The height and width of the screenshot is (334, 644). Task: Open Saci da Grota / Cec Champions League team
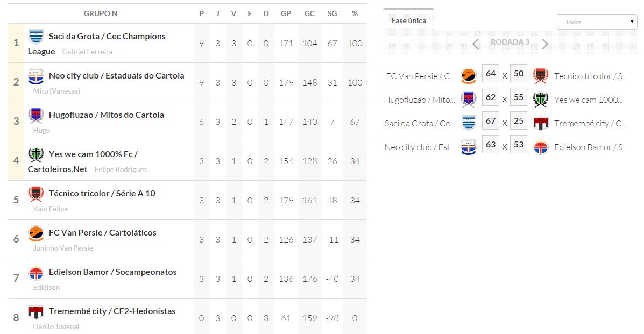[x=107, y=37]
